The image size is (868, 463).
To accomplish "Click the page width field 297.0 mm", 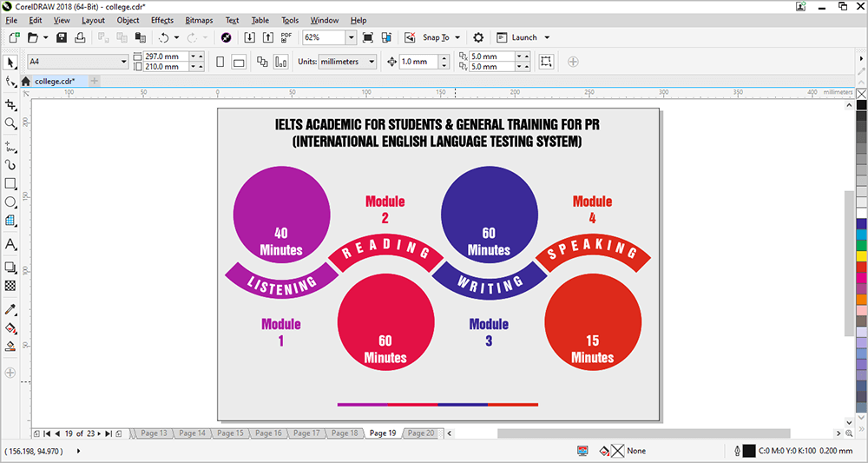I will (x=166, y=56).
